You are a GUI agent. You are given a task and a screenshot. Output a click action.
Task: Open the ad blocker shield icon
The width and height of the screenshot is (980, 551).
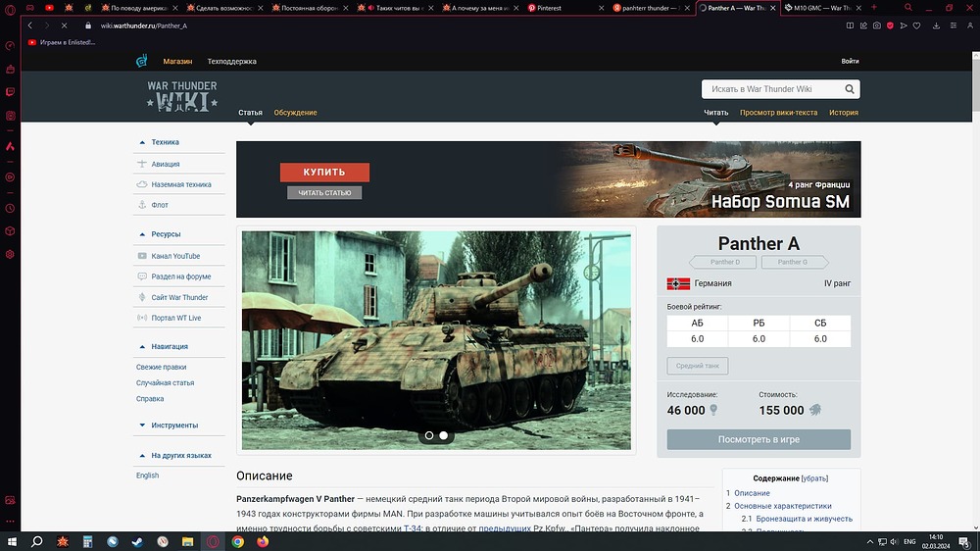(x=890, y=25)
